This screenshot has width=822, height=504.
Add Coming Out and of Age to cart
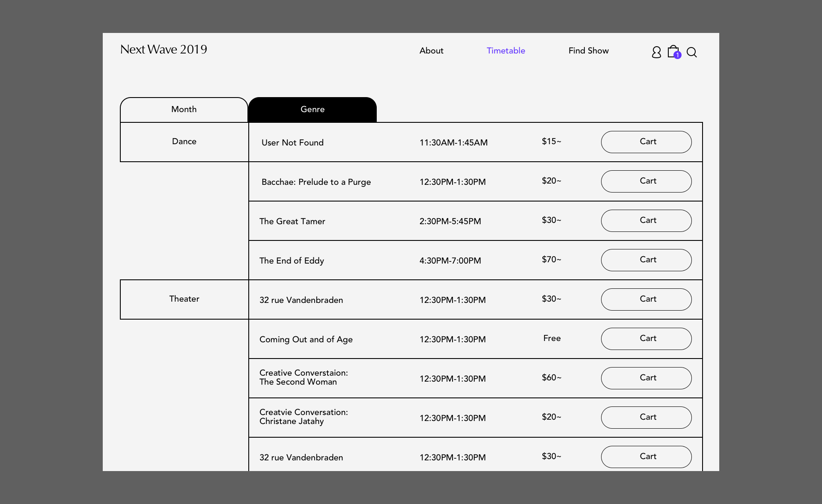click(x=646, y=338)
